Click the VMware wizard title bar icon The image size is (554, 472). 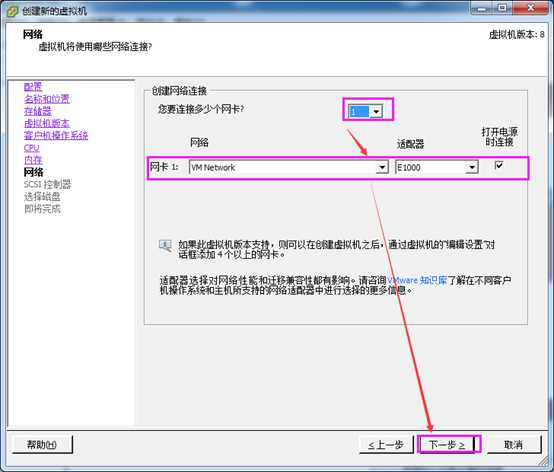click(x=12, y=11)
